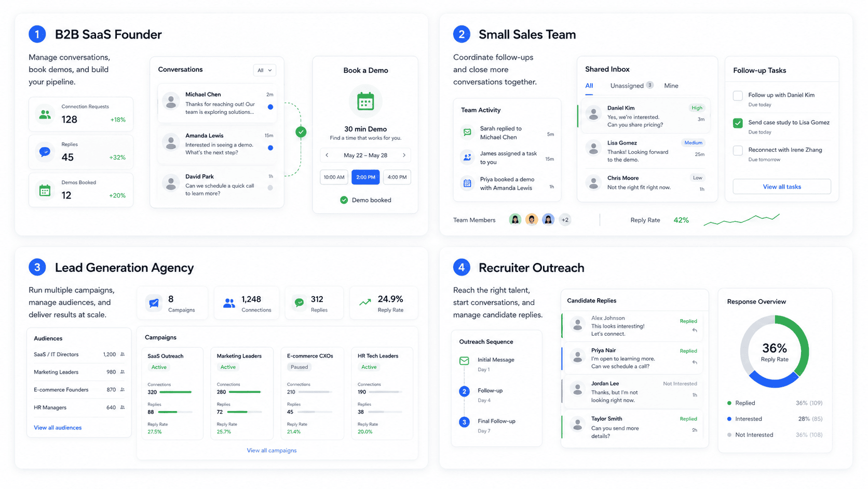
Task: Click the Reply Rate sparkline chart
Action: (741, 220)
